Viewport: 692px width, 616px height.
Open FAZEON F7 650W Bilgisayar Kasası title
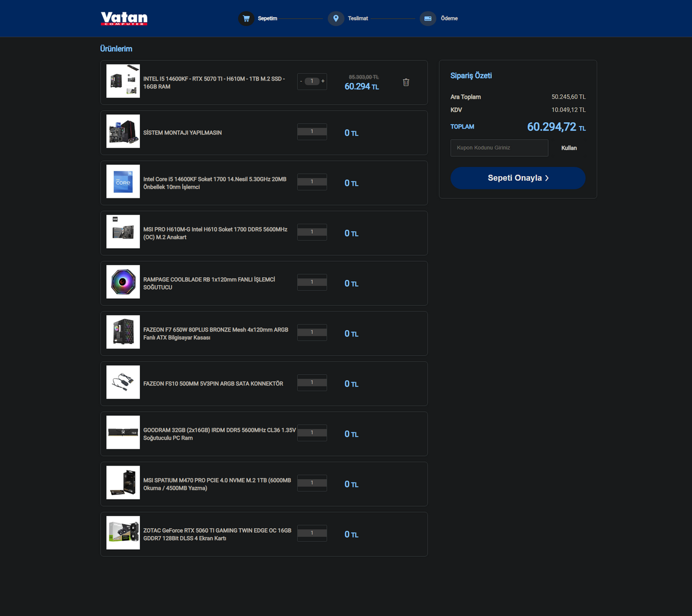pos(216,334)
